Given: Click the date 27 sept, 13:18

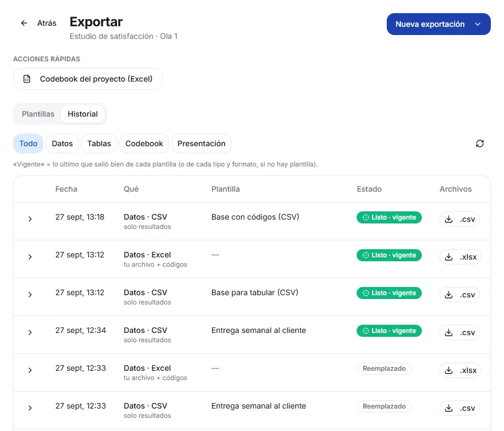Looking at the screenshot, I should point(80,217).
